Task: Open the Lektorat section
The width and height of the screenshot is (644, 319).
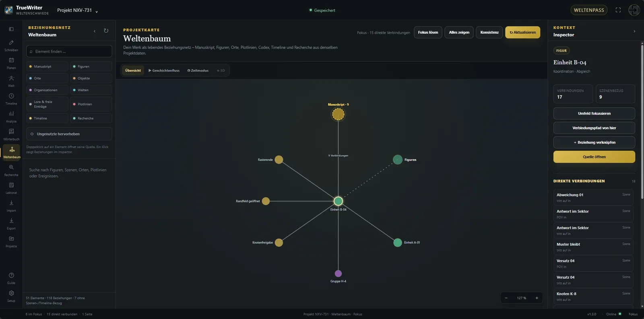Action: tap(11, 188)
